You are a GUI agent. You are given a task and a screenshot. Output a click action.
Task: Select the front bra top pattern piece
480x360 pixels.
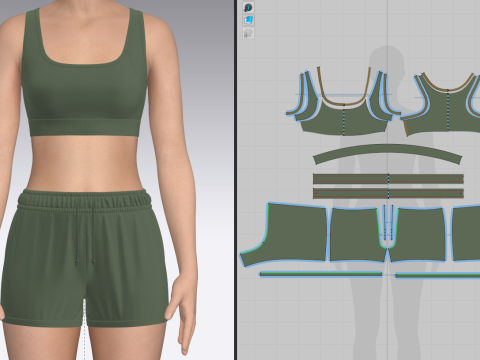click(344, 122)
